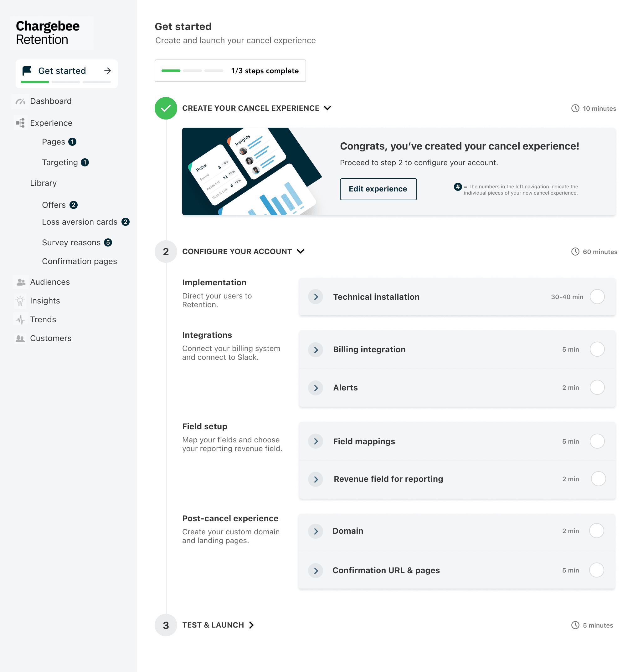The image size is (638, 672).
Task: Collapse the Configure Your Account section
Action: (300, 252)
